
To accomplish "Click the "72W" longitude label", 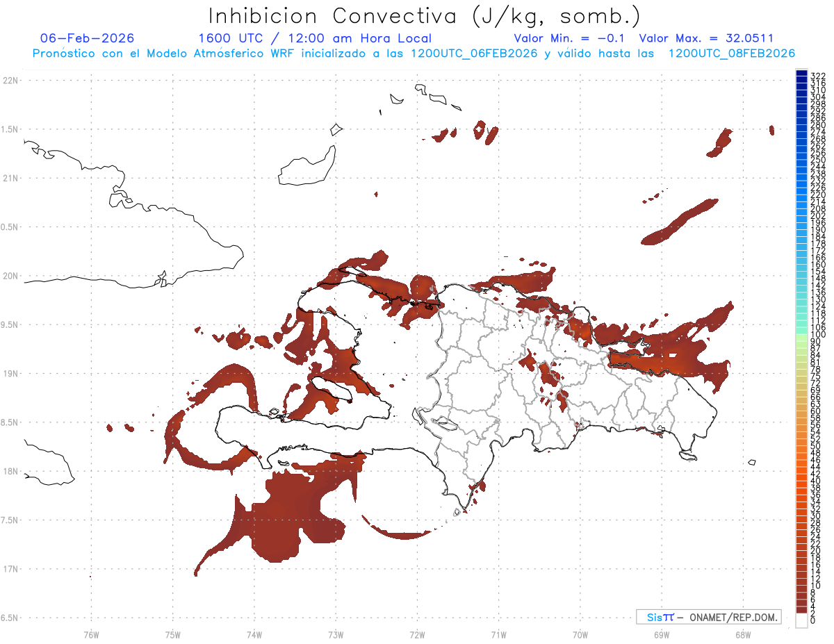I will (417, 634).
